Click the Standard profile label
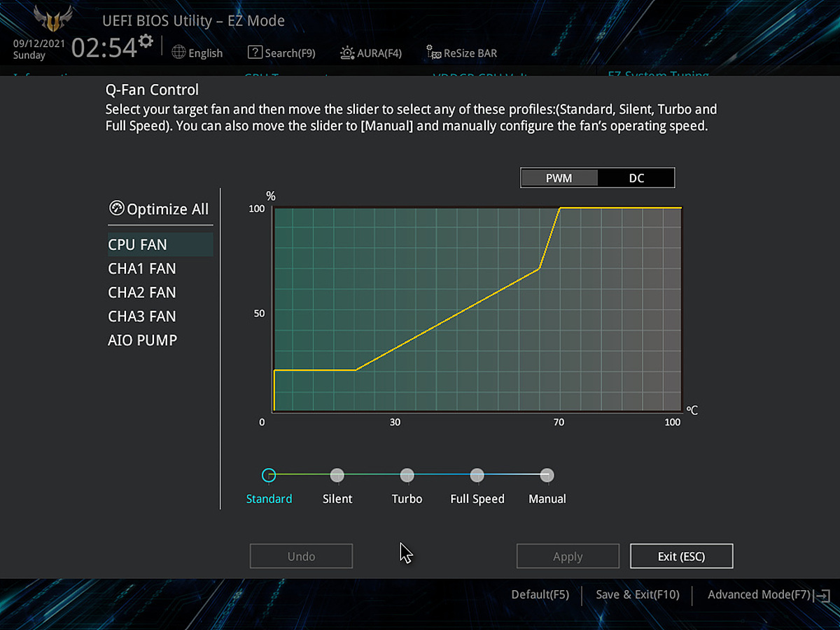The width and height of the screenshot is (840, 630). (x=269, y=499)
